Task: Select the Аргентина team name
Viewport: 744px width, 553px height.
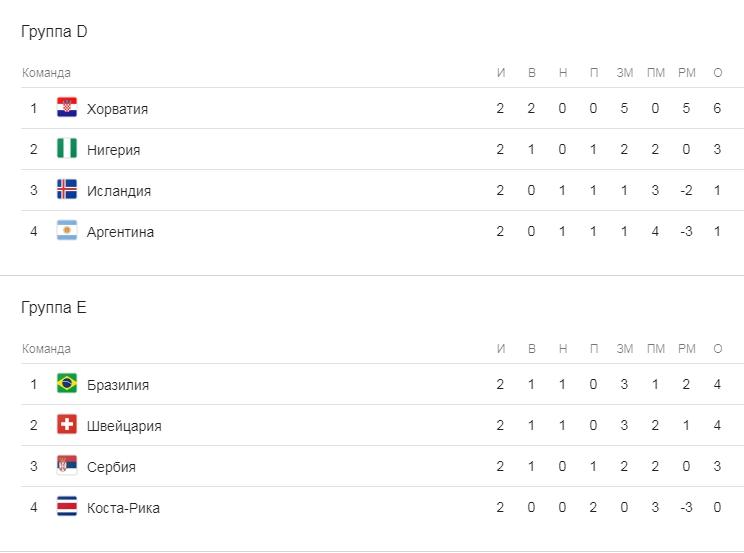Action: click(x=120, y=232)
